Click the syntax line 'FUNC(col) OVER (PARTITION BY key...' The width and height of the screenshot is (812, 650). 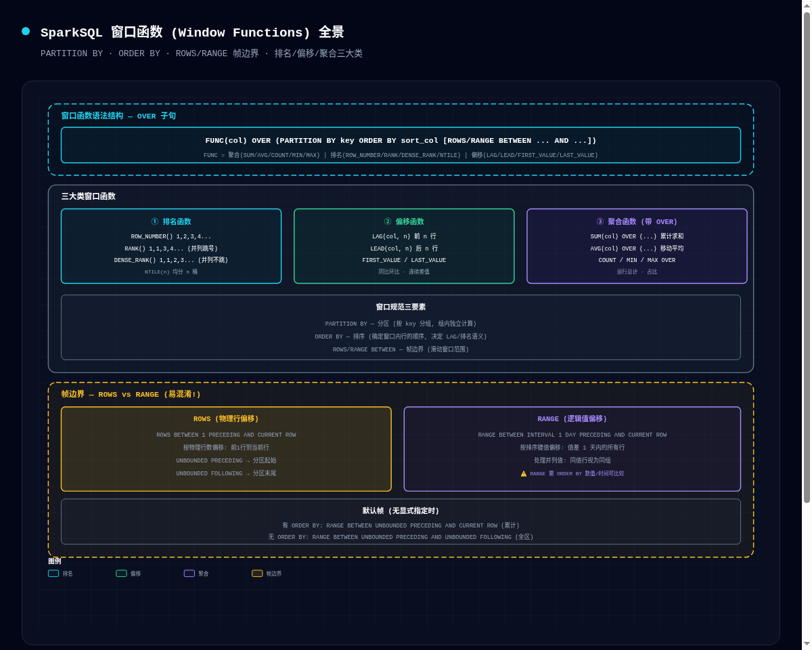pos(401,141)
